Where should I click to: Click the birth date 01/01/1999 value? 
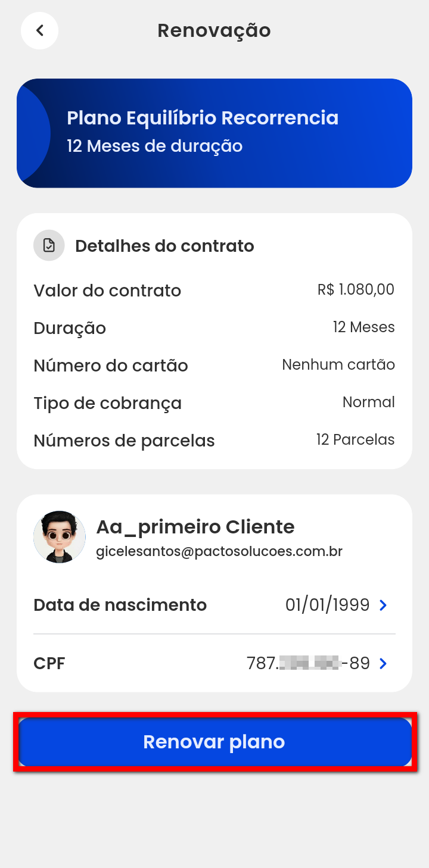(327, 605)
